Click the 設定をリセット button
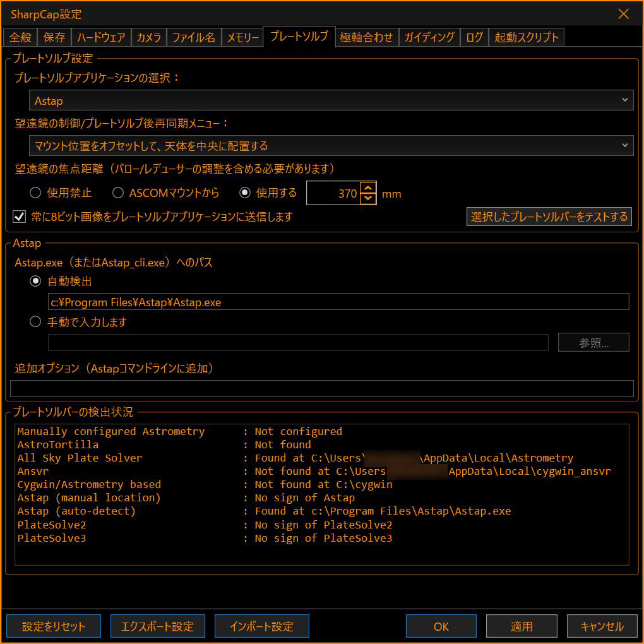This screenshot has width=644, height=644. pos(54,626)
